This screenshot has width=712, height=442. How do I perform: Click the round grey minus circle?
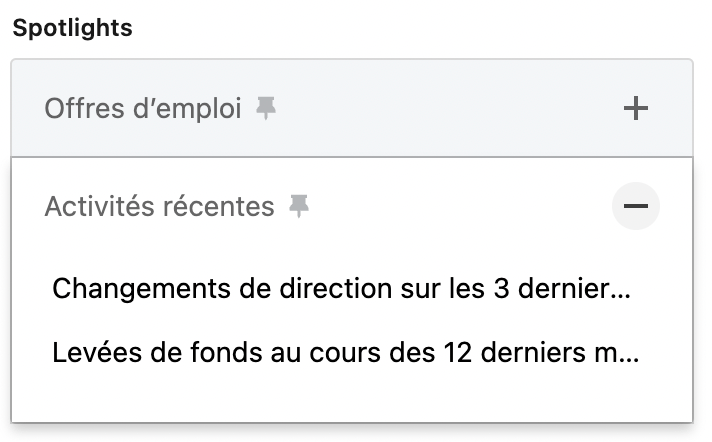coord(635,206)
